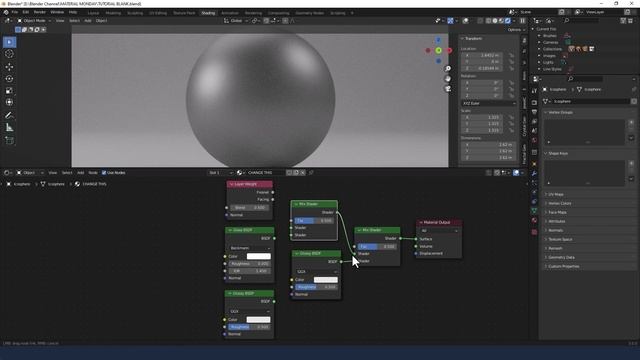Select the Add Cube tool
This screenshot has height=360, width=640.
9,141
